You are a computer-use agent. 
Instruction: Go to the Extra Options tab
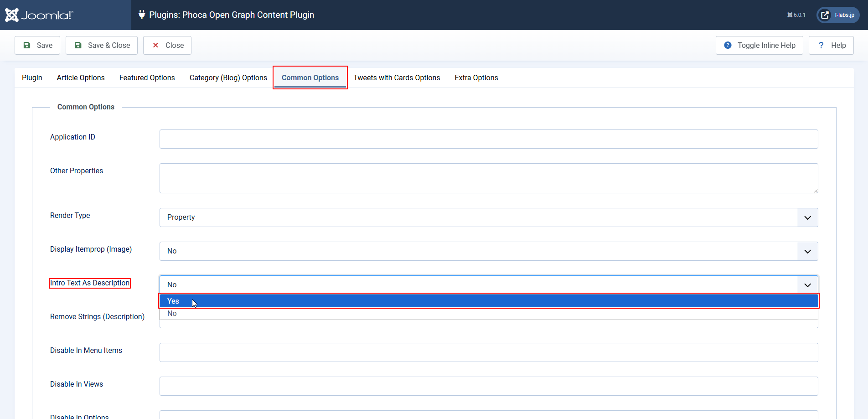pos(476,78)
